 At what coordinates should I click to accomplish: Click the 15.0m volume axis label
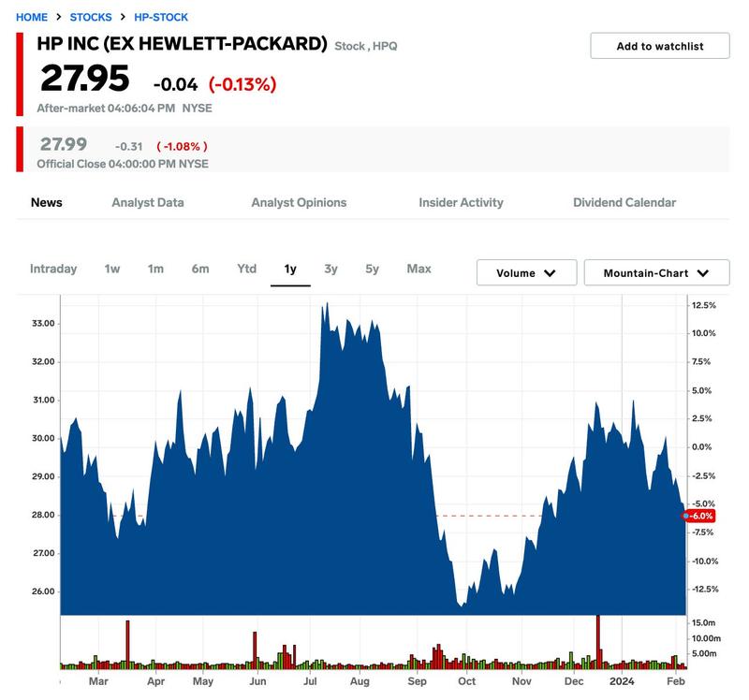[x=704, y=622]
